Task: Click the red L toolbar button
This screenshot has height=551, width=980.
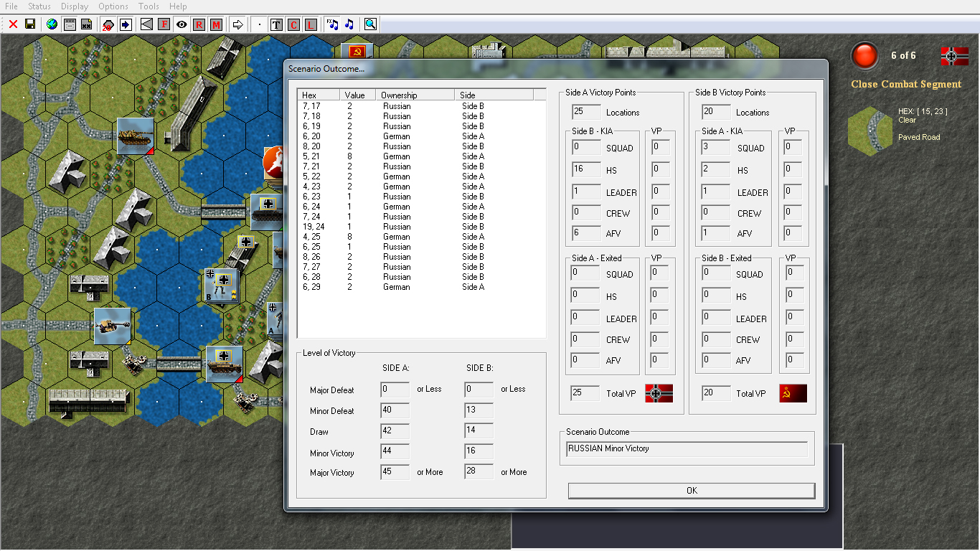Action: (x=311, y=24)
